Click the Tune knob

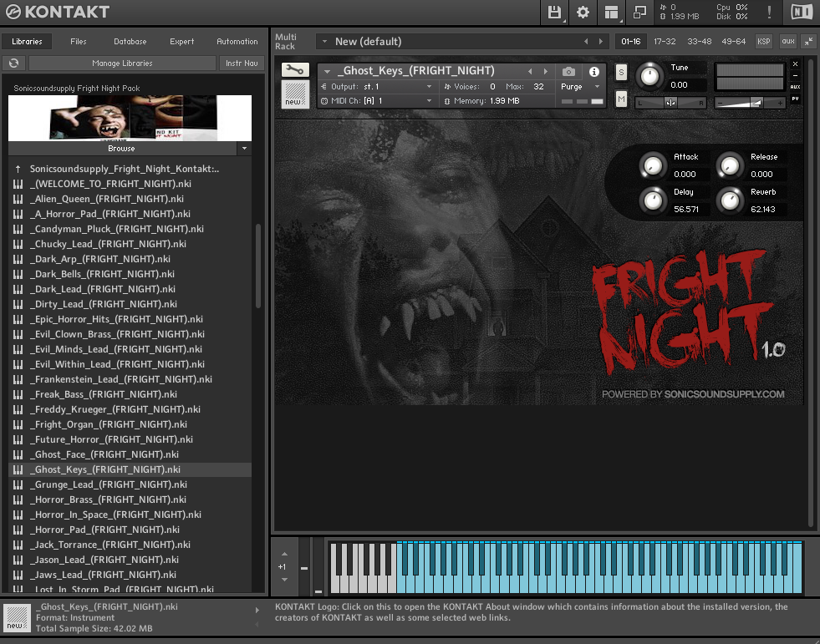tap(649, 76)
